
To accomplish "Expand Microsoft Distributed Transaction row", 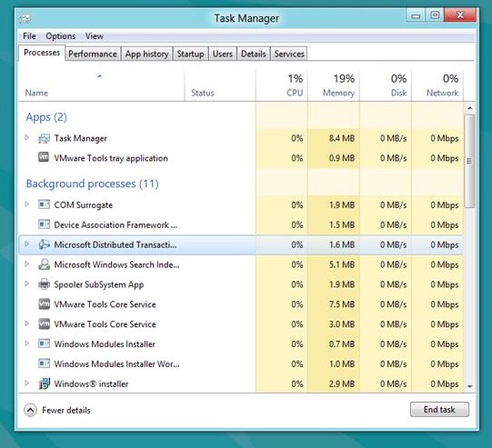I will click(26, 244).
